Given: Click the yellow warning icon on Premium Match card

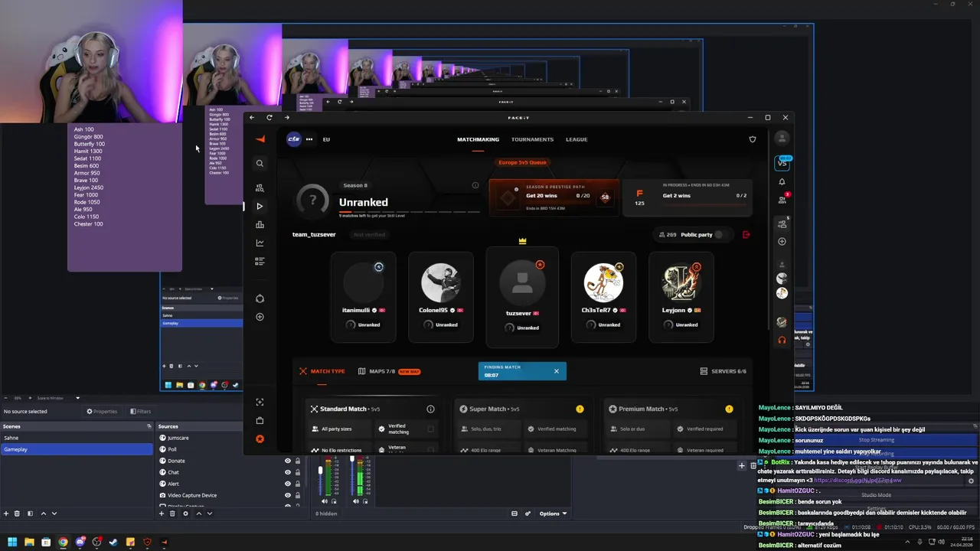Looking at the screenshot, I should (x=729, y=409).
